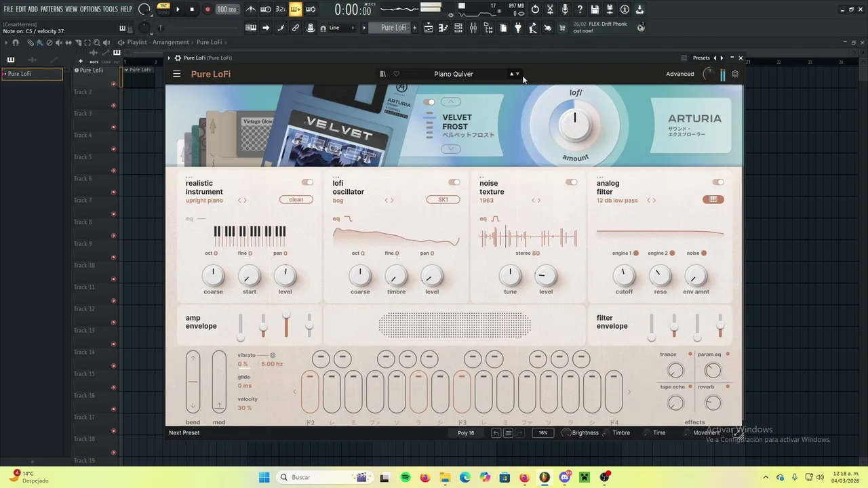Click the clean mode button
868x488 pixels.
296,200
